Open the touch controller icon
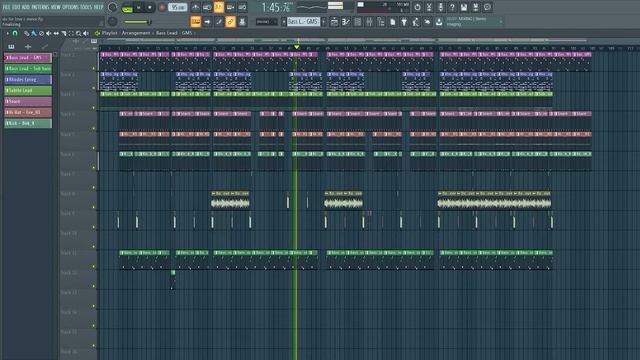 (427, 22)
